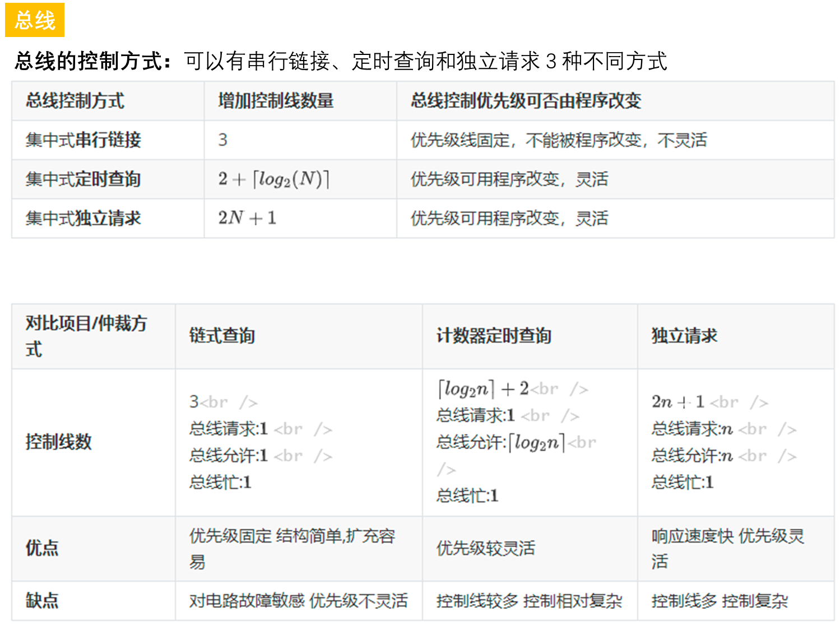Click row label 缺点
Image resolution: width=840 pixels, height=624 pixels.
click(42, 600)
